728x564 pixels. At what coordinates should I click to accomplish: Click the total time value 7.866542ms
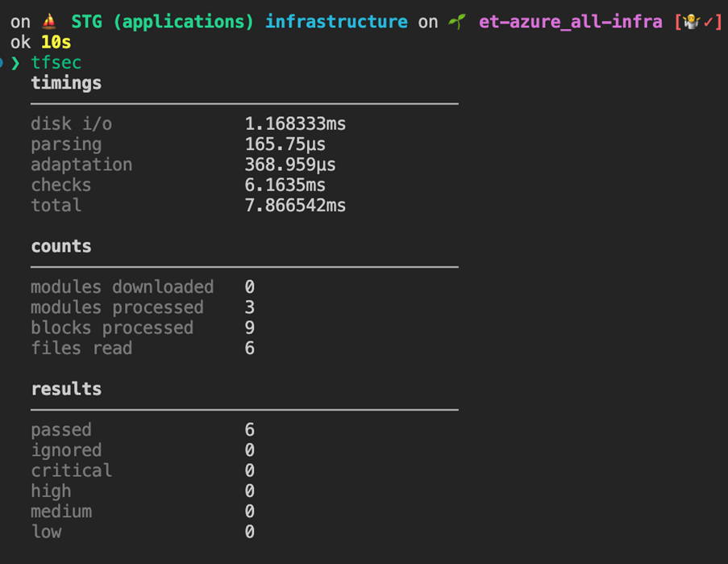[295, 205]
